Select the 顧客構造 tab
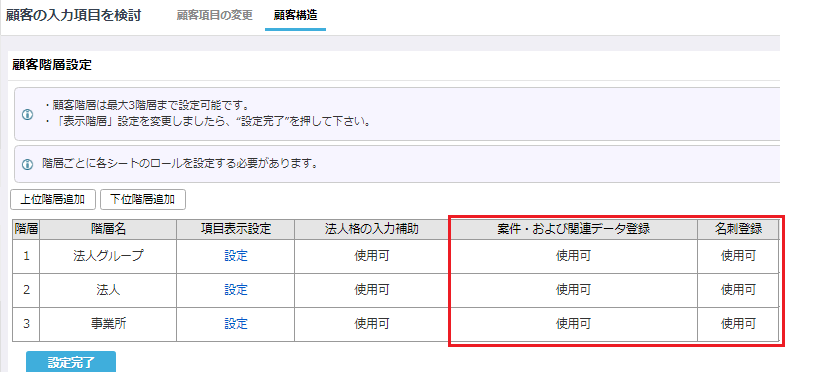 tap(295, 15)
